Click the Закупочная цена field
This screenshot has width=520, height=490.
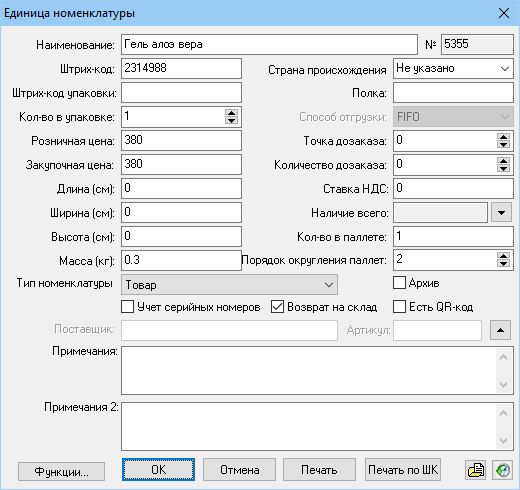181,164
